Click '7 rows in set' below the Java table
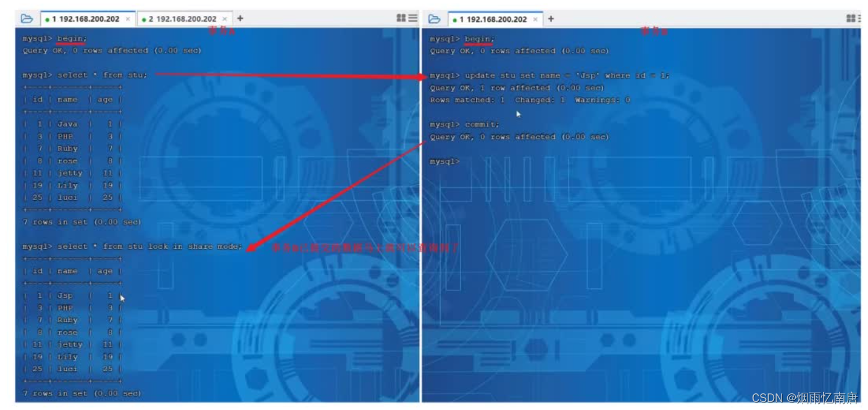868x410 pixels. coord(82,222)
